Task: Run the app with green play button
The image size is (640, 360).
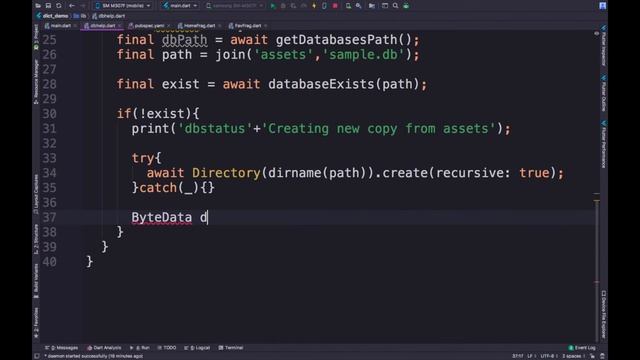Action: tap(273, 6)
